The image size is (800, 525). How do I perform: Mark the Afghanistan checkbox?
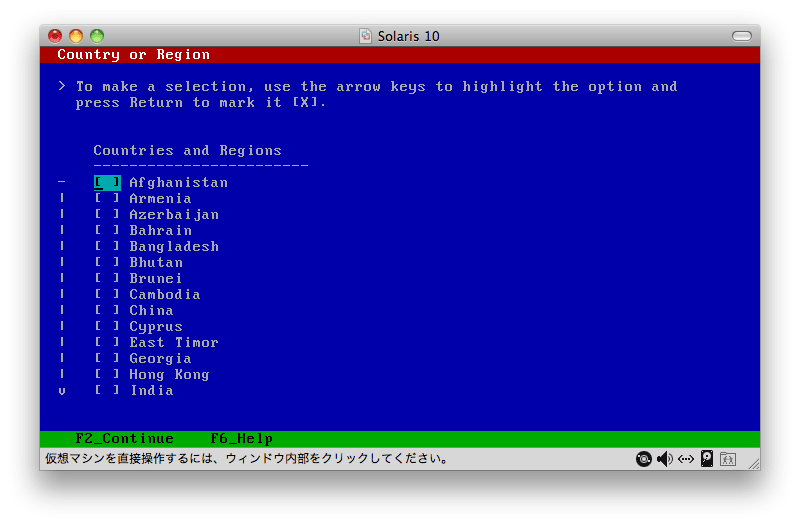107,183
